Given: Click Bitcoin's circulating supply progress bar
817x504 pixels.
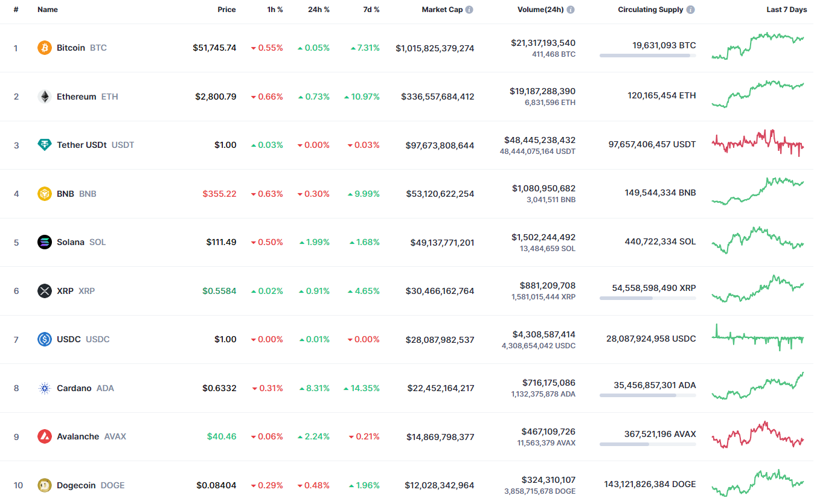Looking at the screenshot, I should [x=647, y=56].
